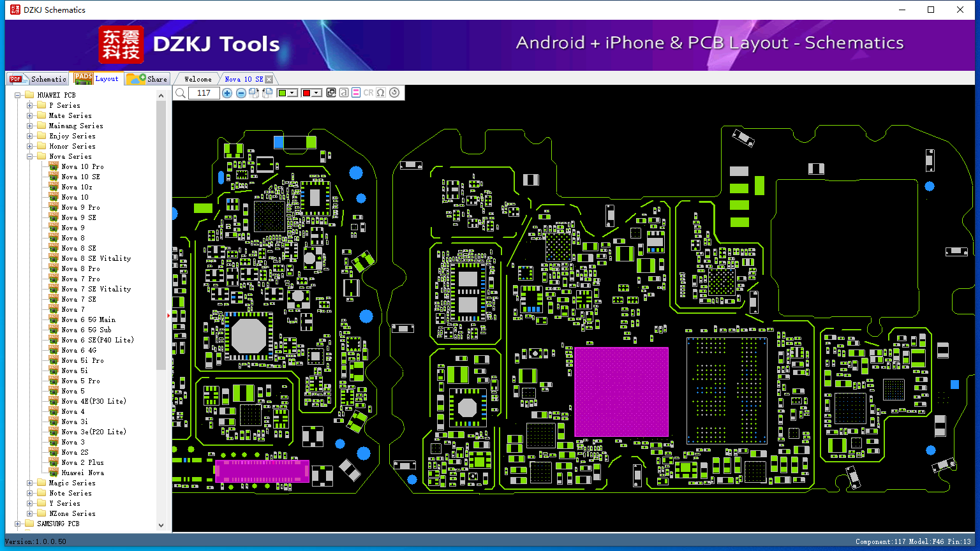Click the large magenta CPU chip on the board
The image size is (980, 551).
click(x=621, y=392)
